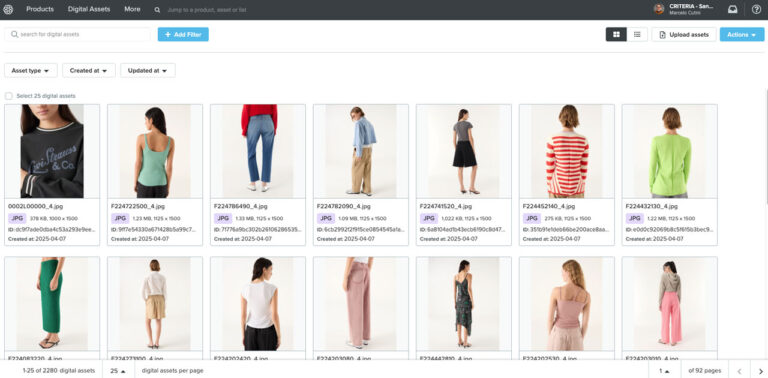Click the '275 KB, 1125 × 1500' size text
The image size is (768, 378).
568,218
